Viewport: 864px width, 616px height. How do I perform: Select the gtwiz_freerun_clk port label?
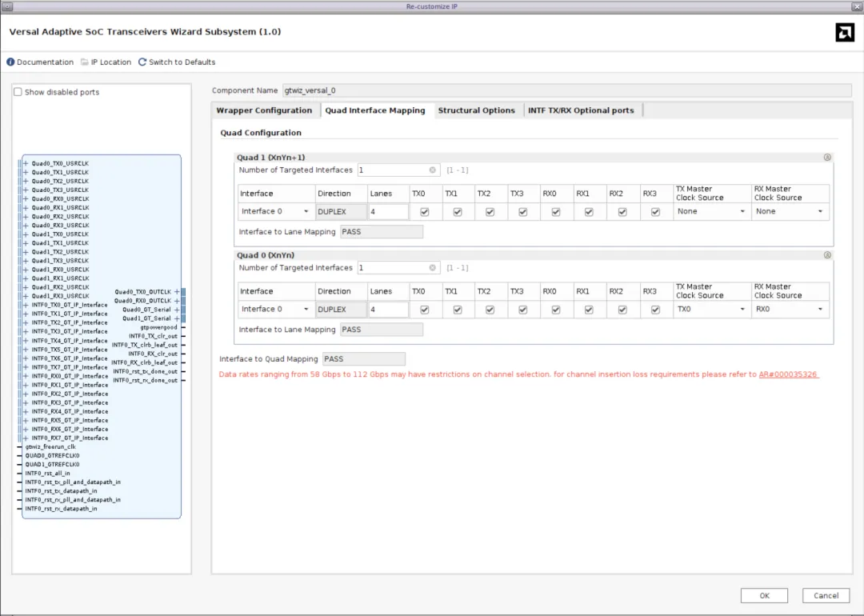50,447
